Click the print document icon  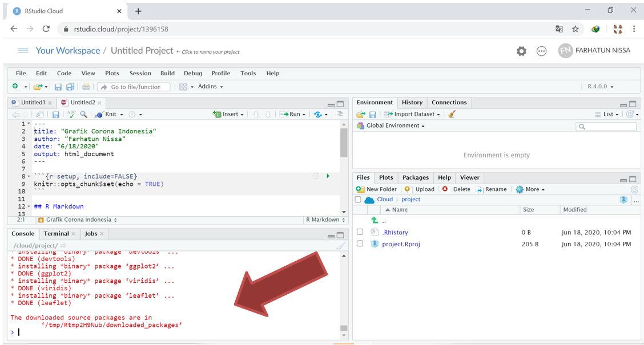(x=86, y=87)
